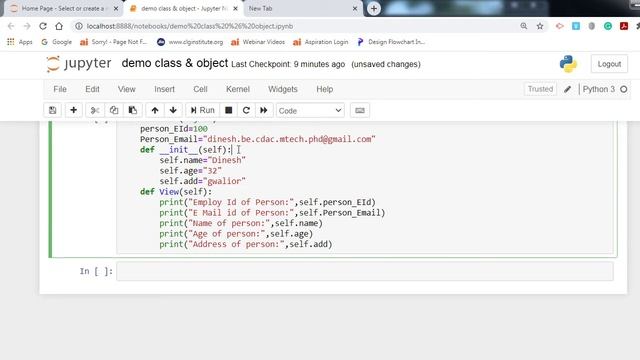The width and height of the screenshot is (640, 360).
Task: Click the browser home icon
Action: coord(59,26)
